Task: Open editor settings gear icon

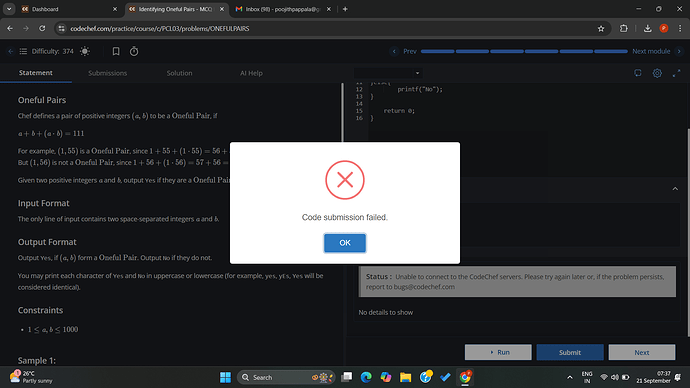Action: tap(657, 73)
